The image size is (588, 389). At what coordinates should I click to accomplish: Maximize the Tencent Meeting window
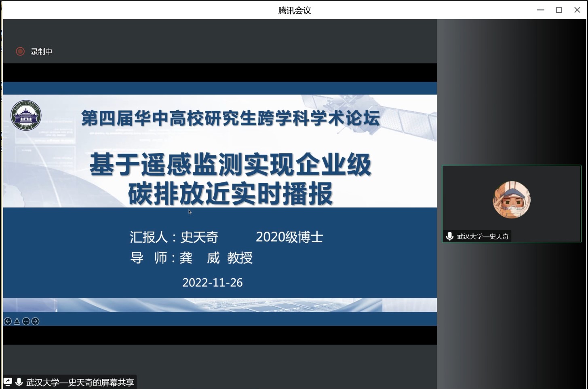[559, 10]
